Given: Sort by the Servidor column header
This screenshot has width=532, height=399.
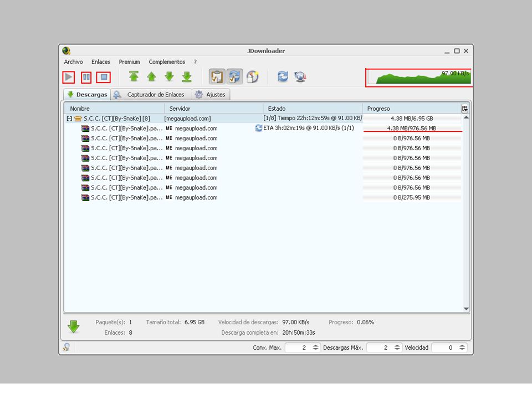Looking at the screenshot, I should pos(213,109).
